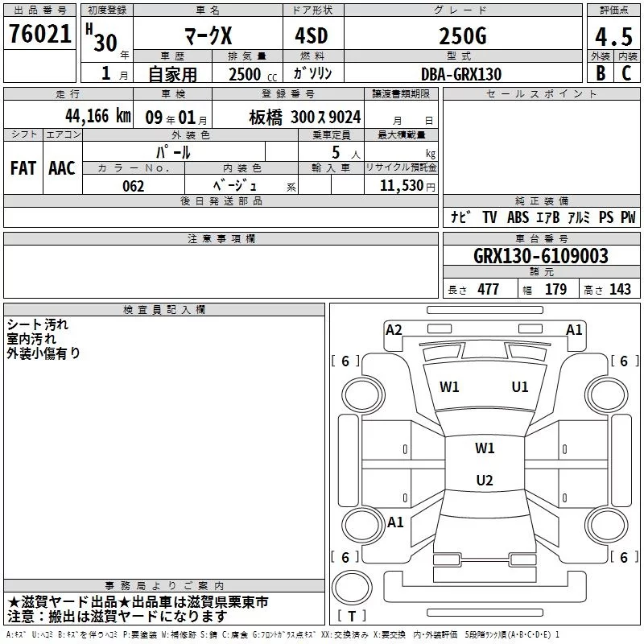644x644 pixels.
Task: Click セールスポイント header
Action: (542, 93)
